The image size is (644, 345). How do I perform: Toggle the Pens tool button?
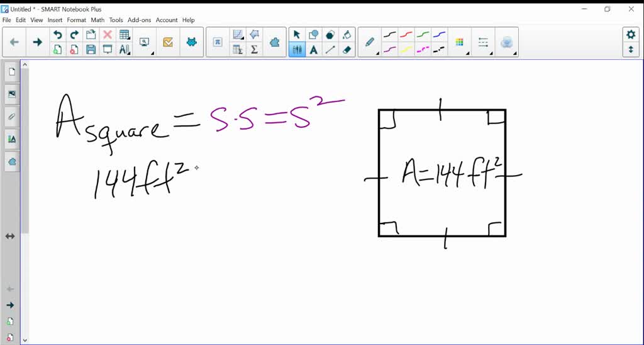pyautogui.click(x=297, y=50)
